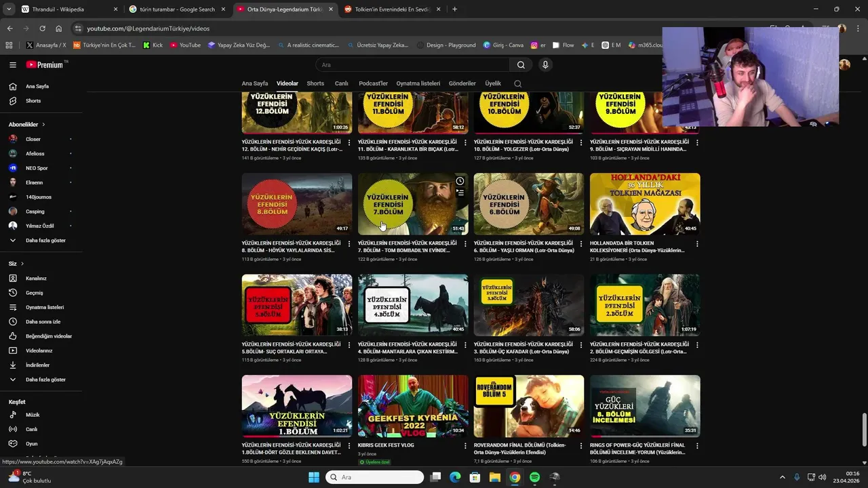Play the Yüzüklerin Efendisi 1.Bölüm thumbnail
The width and height of the screenshot is (868, 488).
click(297, 406)
